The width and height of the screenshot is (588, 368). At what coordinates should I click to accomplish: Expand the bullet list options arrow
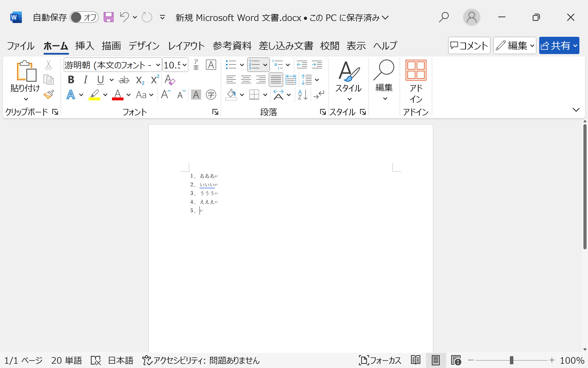pyautogui.click(x=242, y=65)
